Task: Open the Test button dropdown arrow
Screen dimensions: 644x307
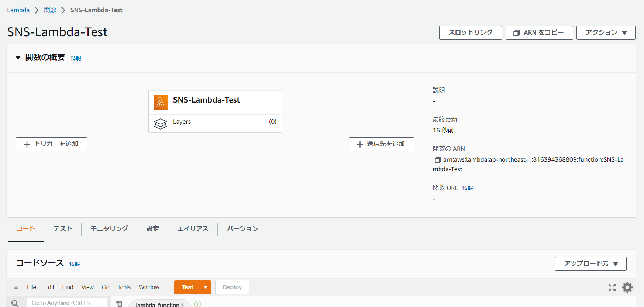Action: [206, 287]
